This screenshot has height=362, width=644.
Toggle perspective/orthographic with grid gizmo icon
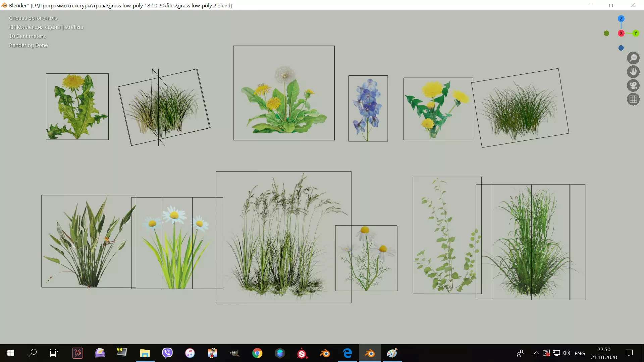point(633,99)
